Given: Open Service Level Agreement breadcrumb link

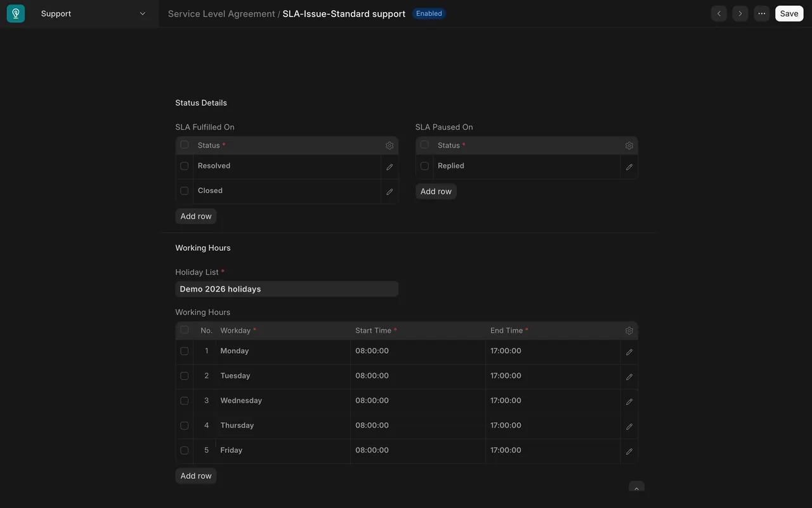Looking at the screenshot, I should pos(221,13).
